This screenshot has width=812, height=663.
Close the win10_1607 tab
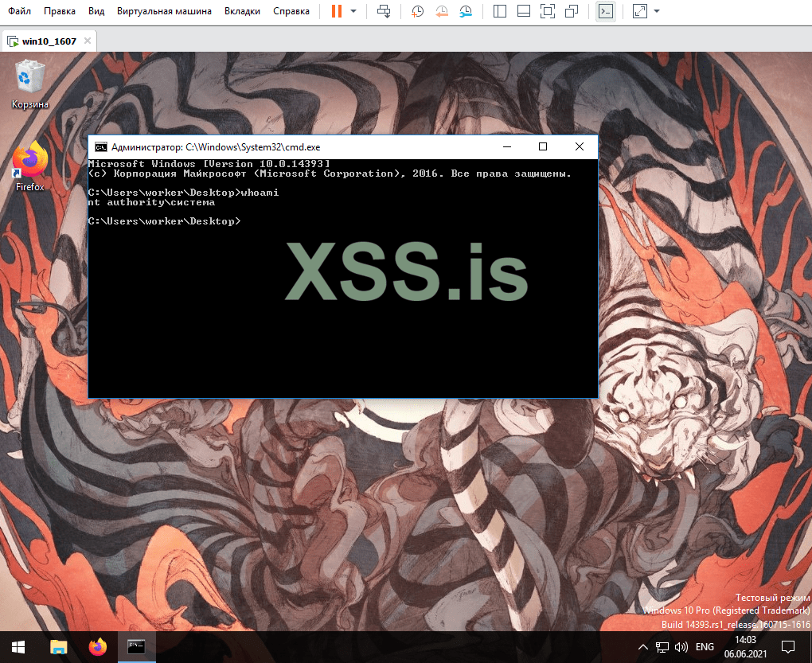click(88, 41)
